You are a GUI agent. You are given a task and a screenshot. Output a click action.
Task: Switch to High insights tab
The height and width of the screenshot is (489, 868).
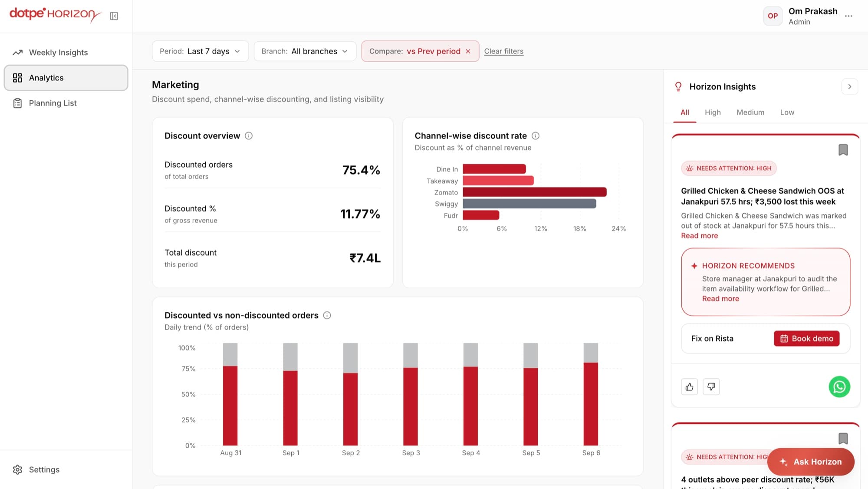(713, 112)
